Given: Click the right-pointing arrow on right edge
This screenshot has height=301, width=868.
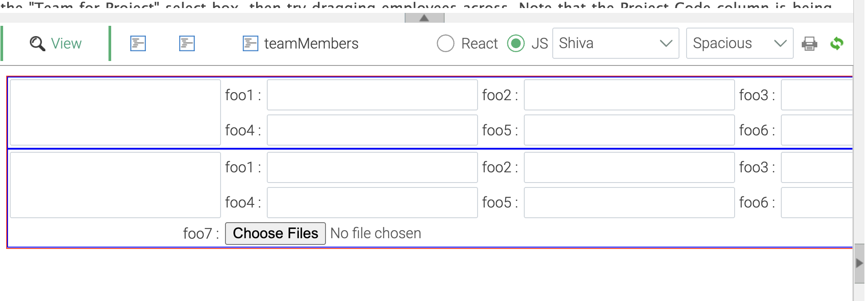Looking at the screenshot, I should tap(859, 263).
